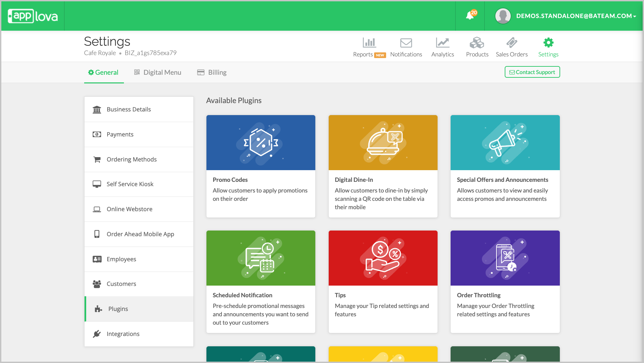The image size is (644, 363).
Task: Open Sales Orders ticket icon
Action: click(511, 43)
